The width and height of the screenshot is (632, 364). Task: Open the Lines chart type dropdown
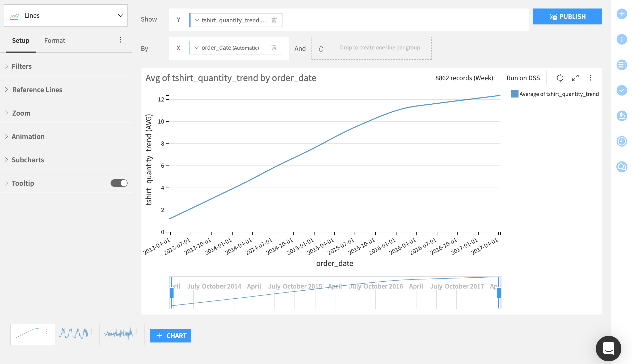pos(121,15)
